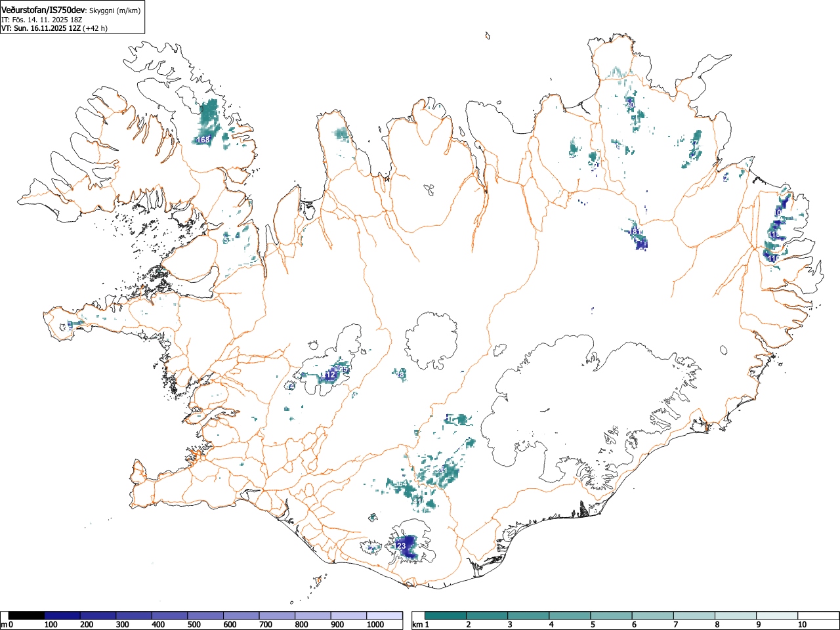
Task: Click the 168 visibility value in the Westfjords
Action: tap(203, 140)
